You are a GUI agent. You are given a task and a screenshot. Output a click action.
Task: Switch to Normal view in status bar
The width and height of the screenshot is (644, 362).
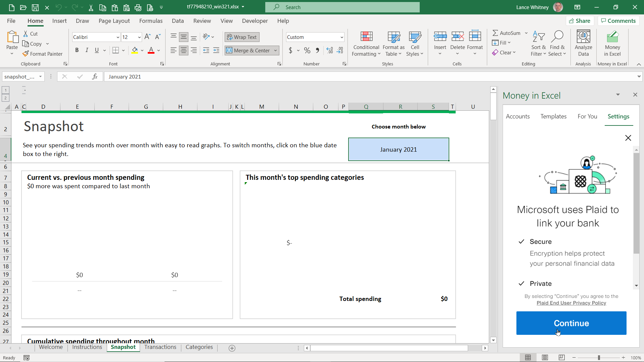point(528,358)
